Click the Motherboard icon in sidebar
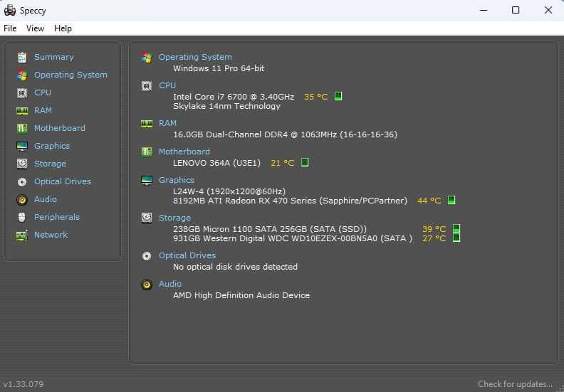Viewport: 564px width, 392px height. click(22, 128)
